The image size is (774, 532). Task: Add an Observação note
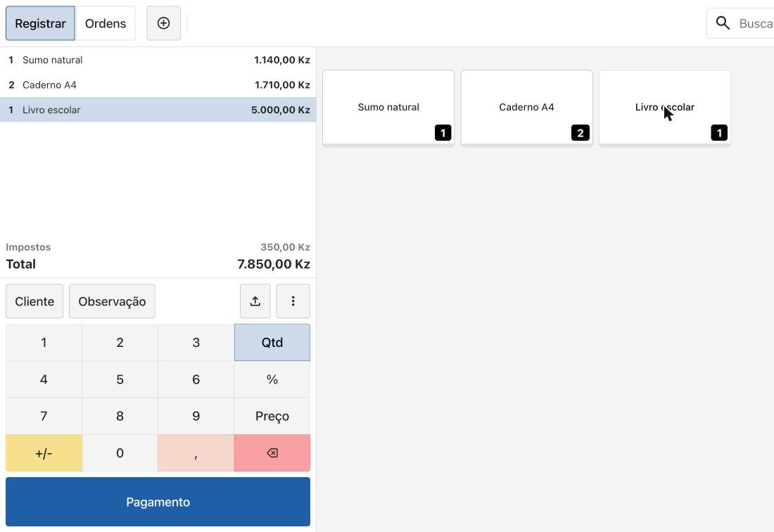pyautogui.click(x=112, y=301)
